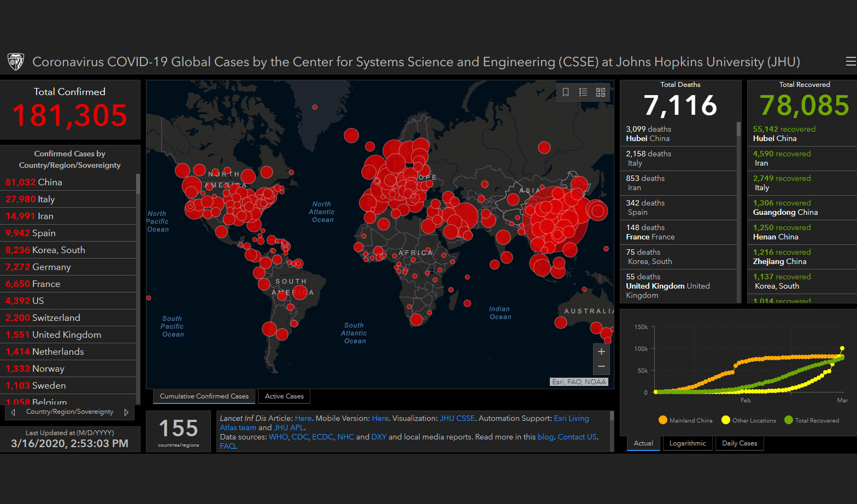Select 1,414 Netherlands in country list
Image resolution: width=857 pixels, height=504 pixels.
pos(68,351)
